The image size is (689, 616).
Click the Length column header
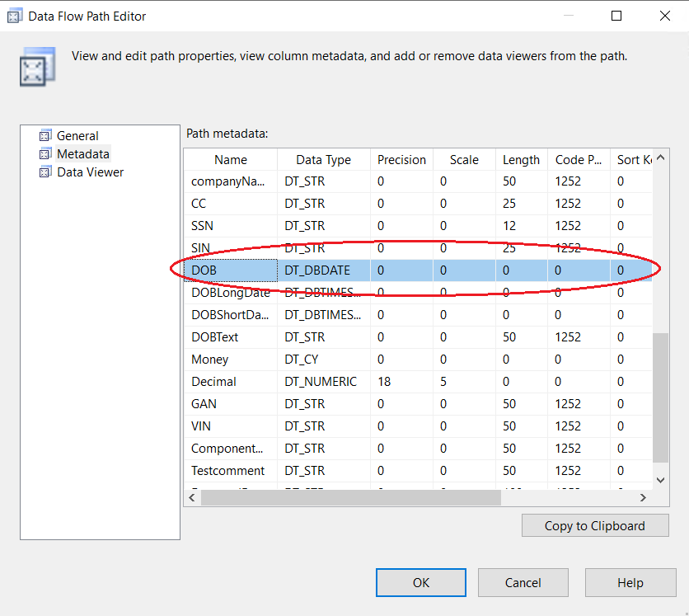point(521,160)
